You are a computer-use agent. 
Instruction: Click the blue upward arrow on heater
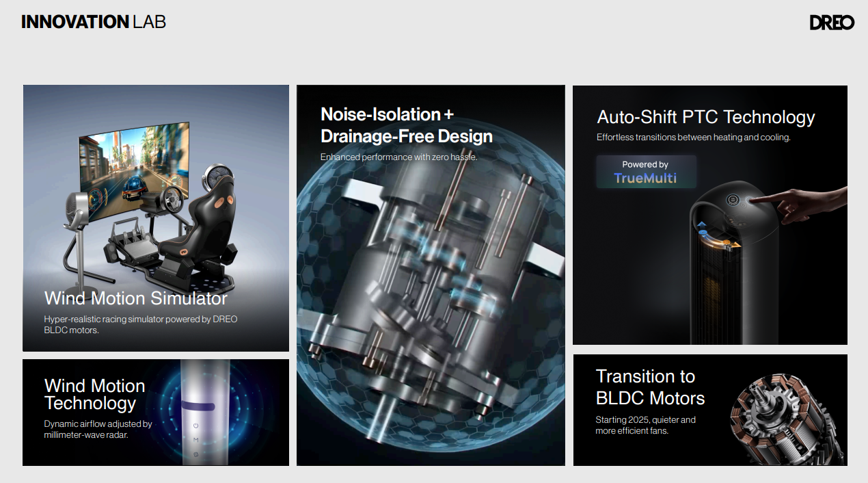pos(702,224)
